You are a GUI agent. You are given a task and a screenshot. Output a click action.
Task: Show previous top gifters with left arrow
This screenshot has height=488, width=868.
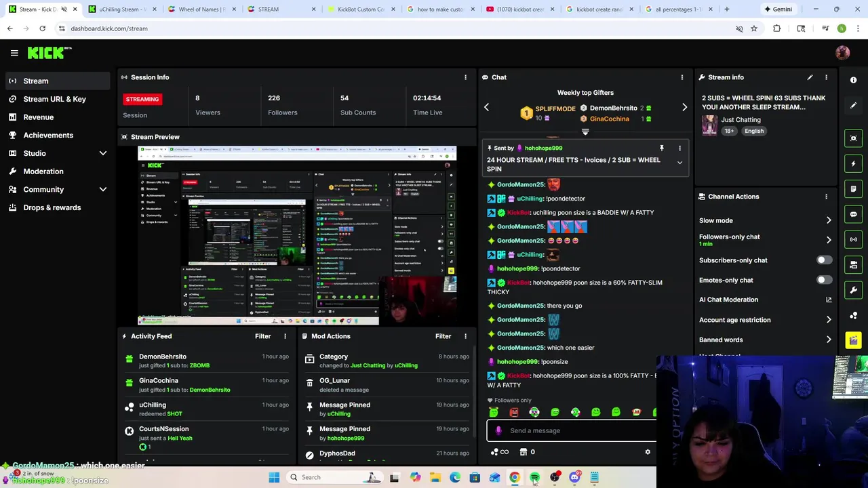[x=486, y=108]
